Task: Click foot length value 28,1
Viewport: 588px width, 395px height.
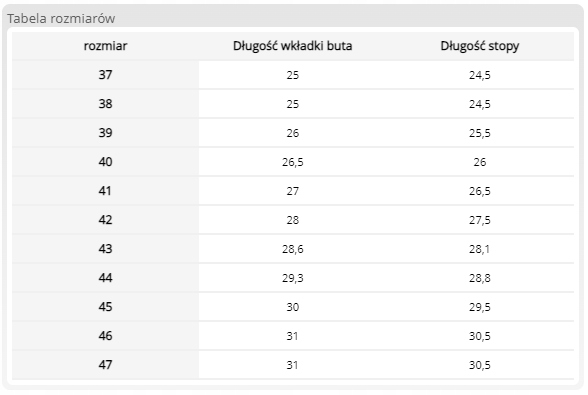Action: pos(480,249)
